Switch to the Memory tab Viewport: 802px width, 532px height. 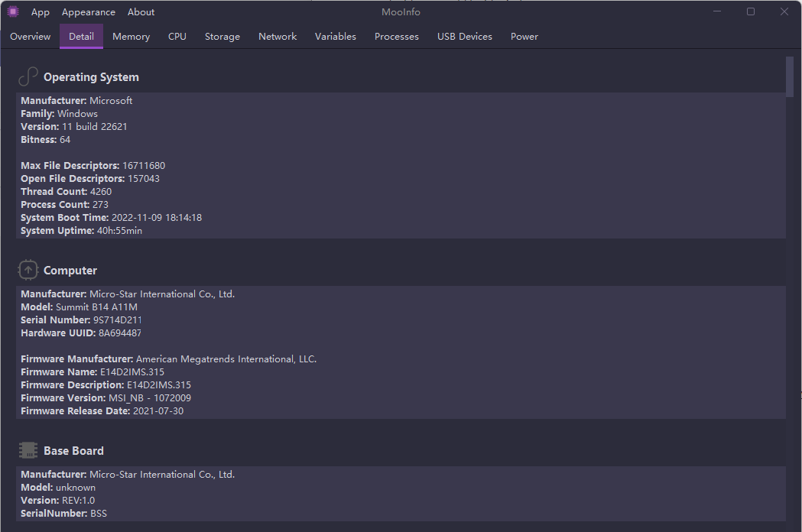click(x=131, y=37)
